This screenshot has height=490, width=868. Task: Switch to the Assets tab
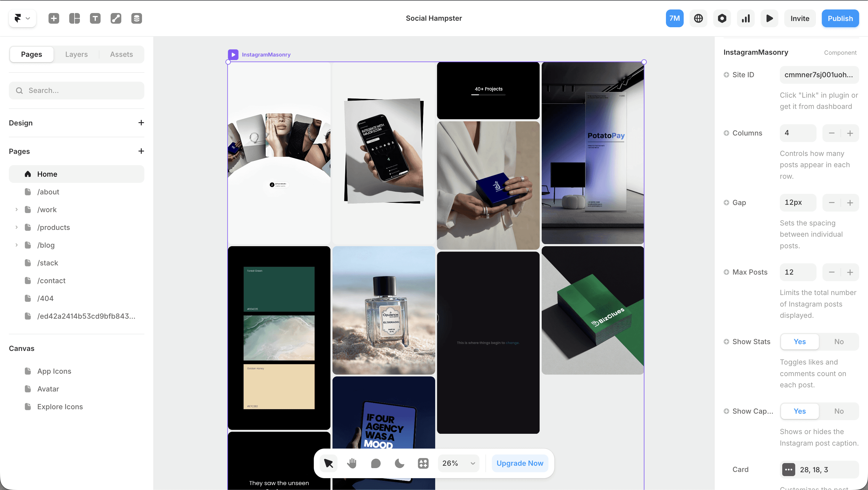(121, 54)
